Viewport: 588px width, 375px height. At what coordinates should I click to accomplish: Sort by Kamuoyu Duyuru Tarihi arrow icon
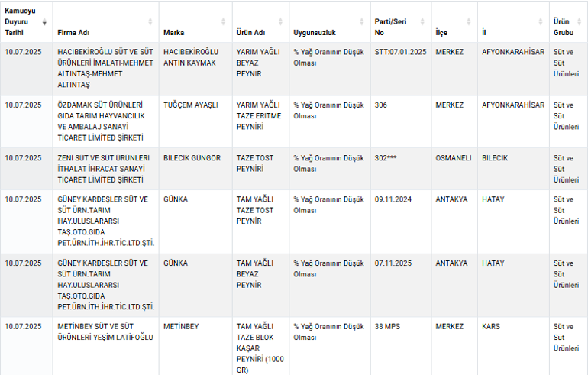[44, 21]
